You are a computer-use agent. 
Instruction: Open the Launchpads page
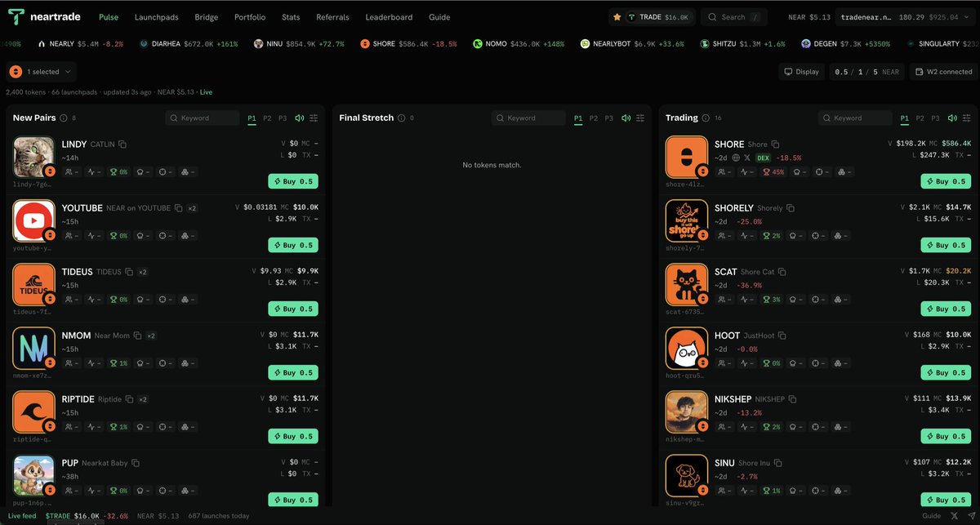coord(156,17)
